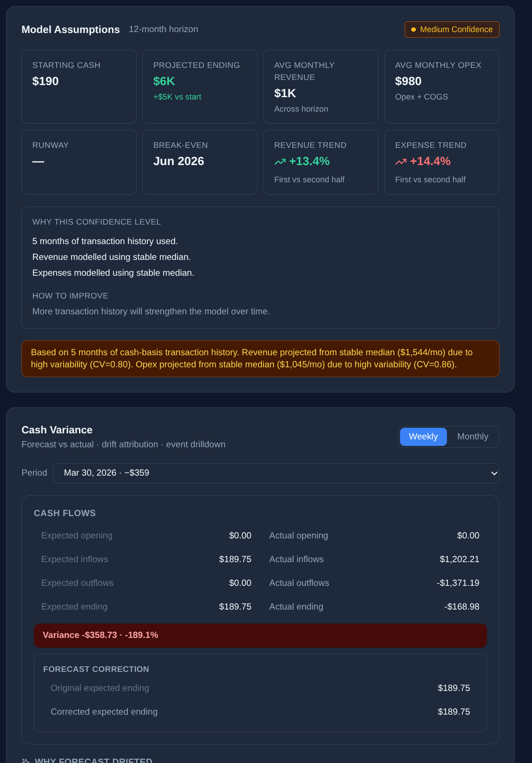This screenshot has width=532, height=763.
Task: Switch Cash Variance to Weekly view
Action: (423, 437)
